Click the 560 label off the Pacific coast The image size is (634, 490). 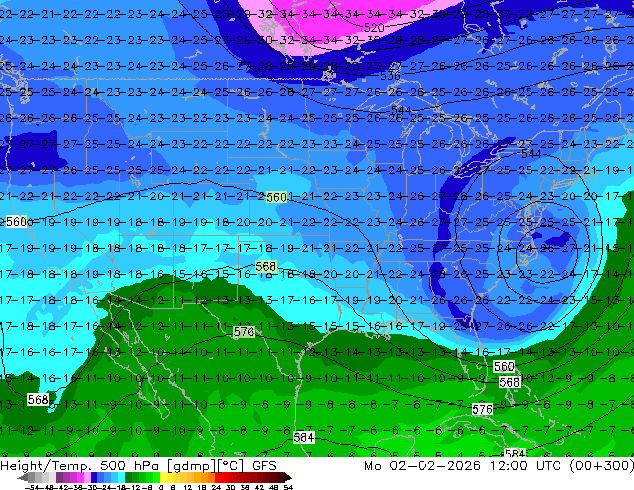17,221
